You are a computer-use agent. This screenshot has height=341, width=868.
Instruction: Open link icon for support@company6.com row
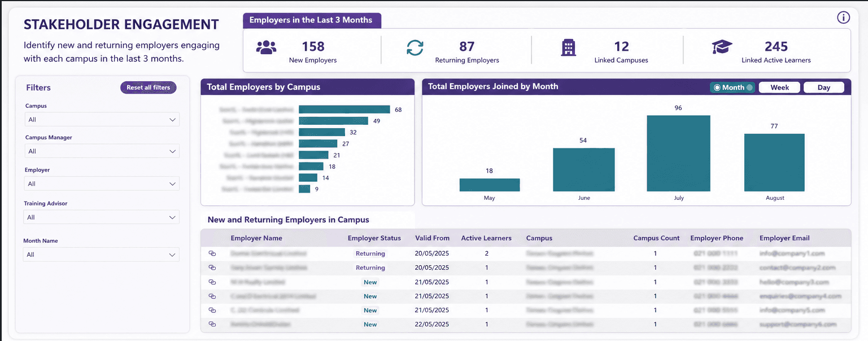coord(212,324)
